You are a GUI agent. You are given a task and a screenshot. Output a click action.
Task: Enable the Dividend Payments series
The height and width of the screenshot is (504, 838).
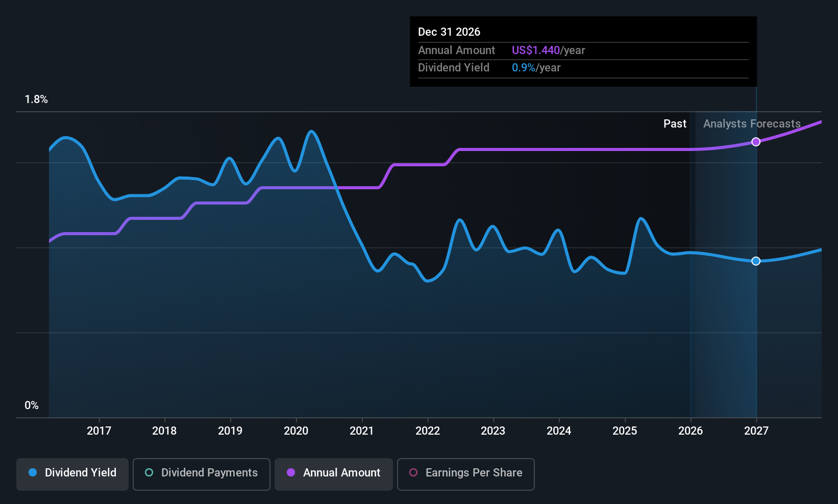coord(201,474)
